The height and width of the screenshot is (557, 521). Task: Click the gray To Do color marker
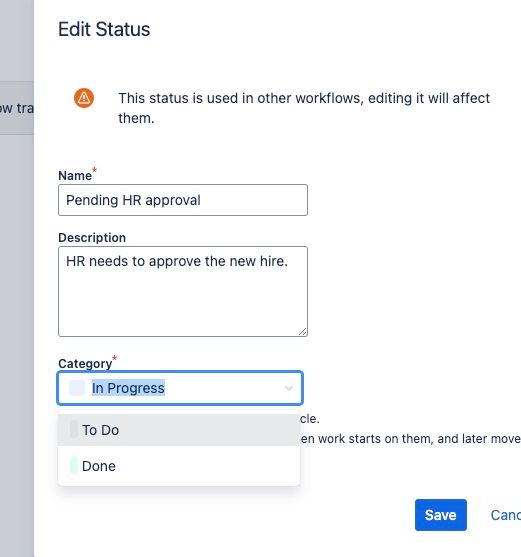pyautogui.click(x=74, y=429)
